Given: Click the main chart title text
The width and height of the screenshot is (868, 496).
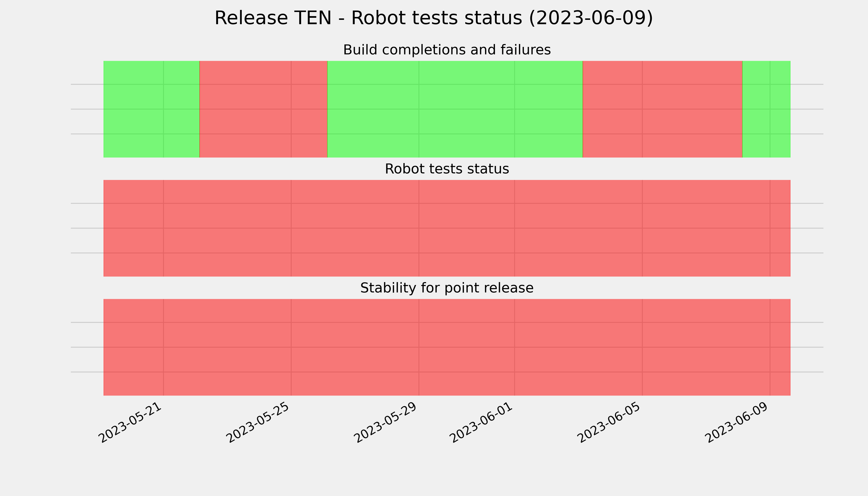Looking at the screenshot, I should pyautogui.click(x=434, y=18).
